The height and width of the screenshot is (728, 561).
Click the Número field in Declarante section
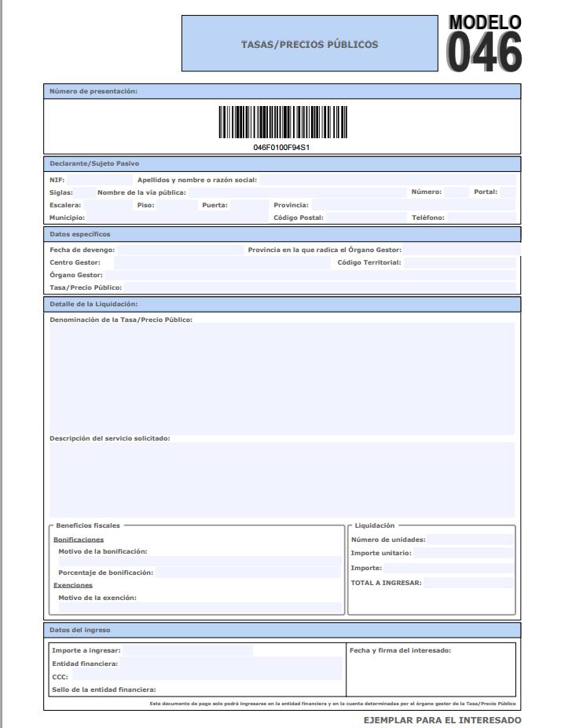click(x=456, y=192)
